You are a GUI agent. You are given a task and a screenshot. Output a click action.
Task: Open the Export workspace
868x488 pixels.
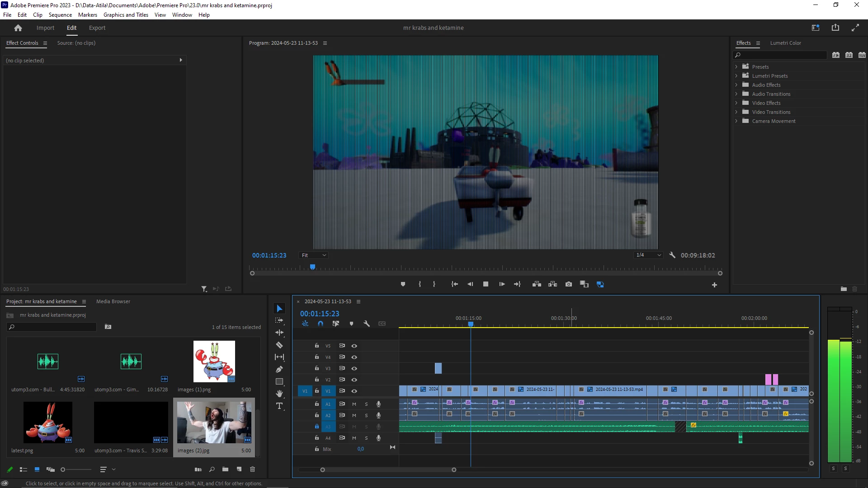[x=97, y=28]
